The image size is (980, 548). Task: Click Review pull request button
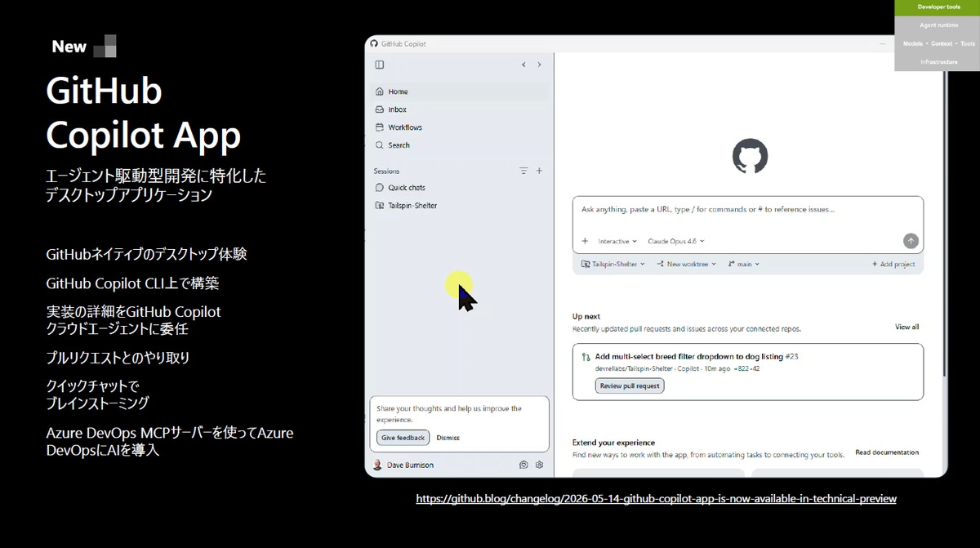coord(630,385)
